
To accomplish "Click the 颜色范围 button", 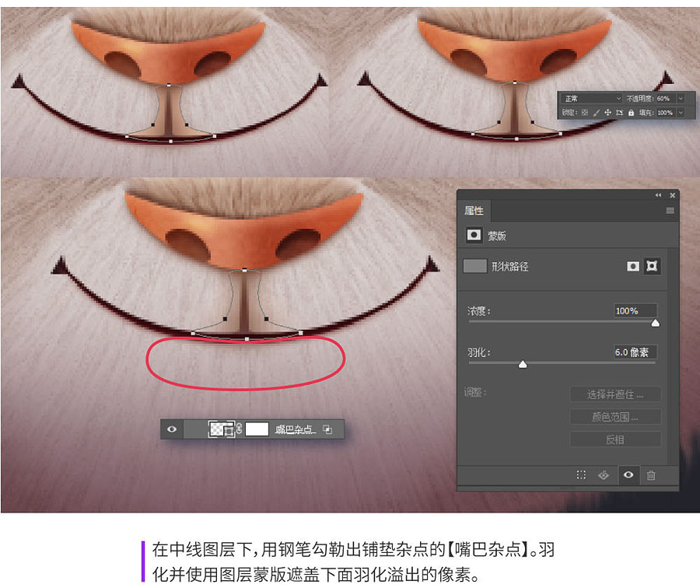I will (x=615, y=417).
